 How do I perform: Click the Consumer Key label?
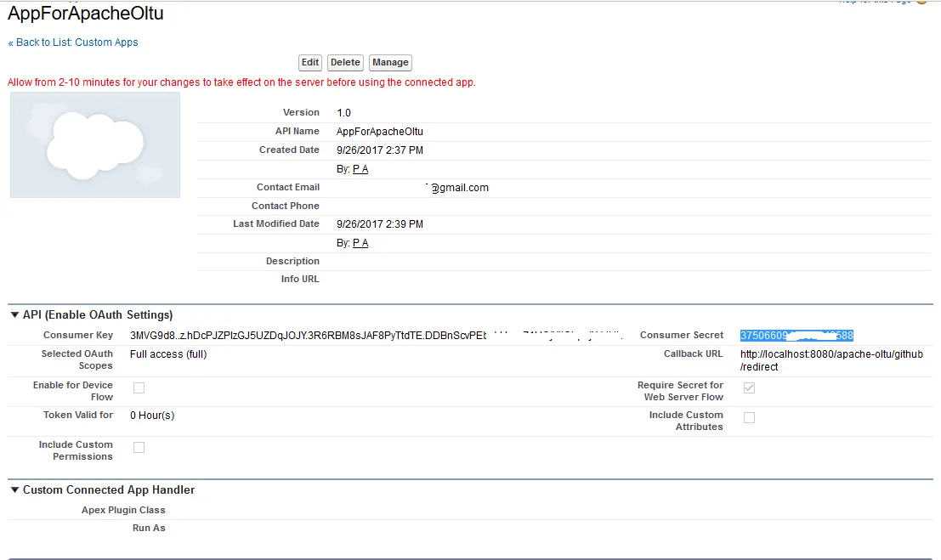(x=78, y=335)
